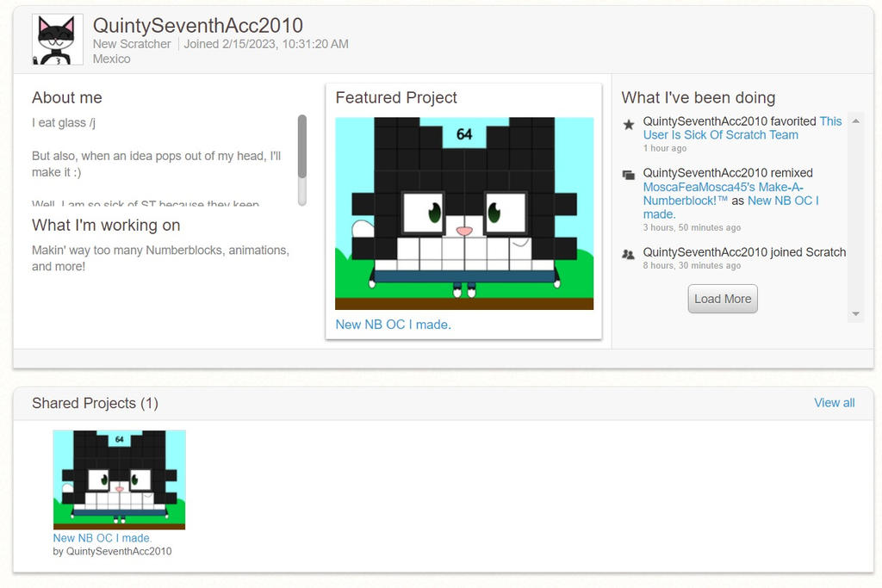Click the scroll-up arrow in activity panel
The image size is (882, 588).
[855, 120]
